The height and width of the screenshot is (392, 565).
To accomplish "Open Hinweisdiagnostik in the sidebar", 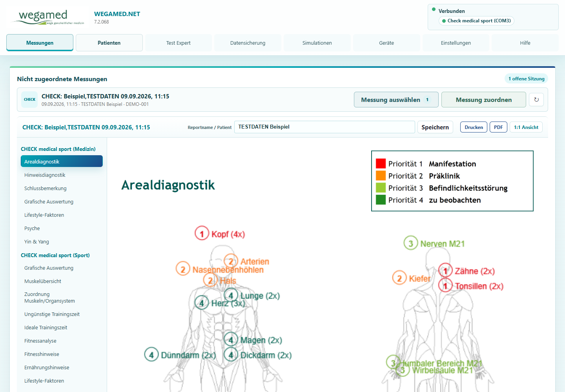I will point(62,175).
